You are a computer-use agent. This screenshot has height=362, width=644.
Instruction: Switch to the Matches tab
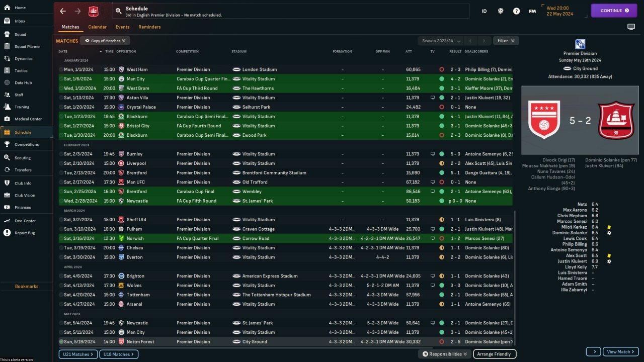click(x=70, y=27)
